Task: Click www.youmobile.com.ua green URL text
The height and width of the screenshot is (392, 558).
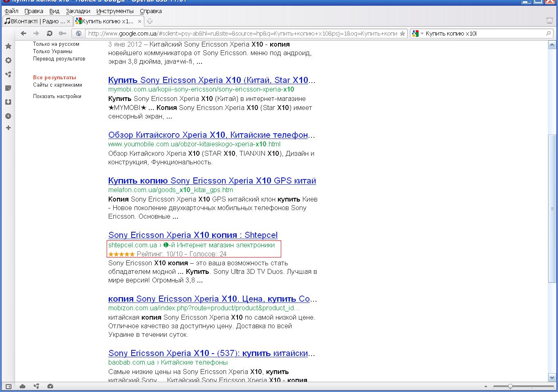Action: [x=194, y=144]
